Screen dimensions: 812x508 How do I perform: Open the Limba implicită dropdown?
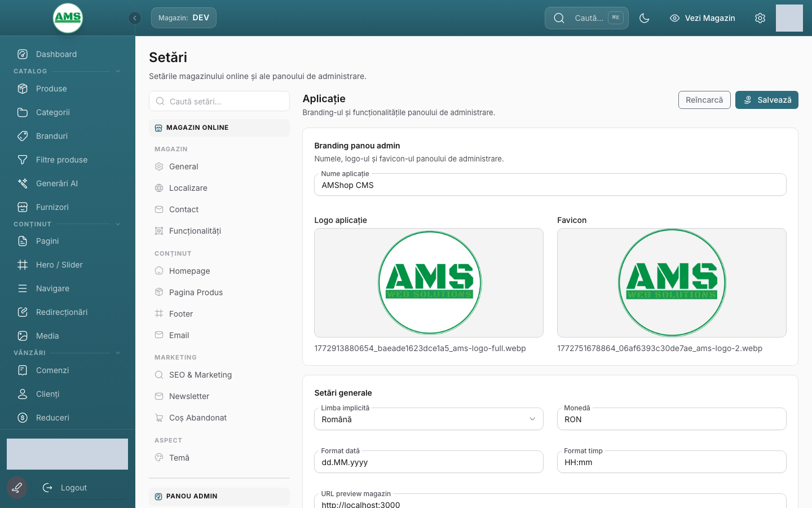click(429, 419)
